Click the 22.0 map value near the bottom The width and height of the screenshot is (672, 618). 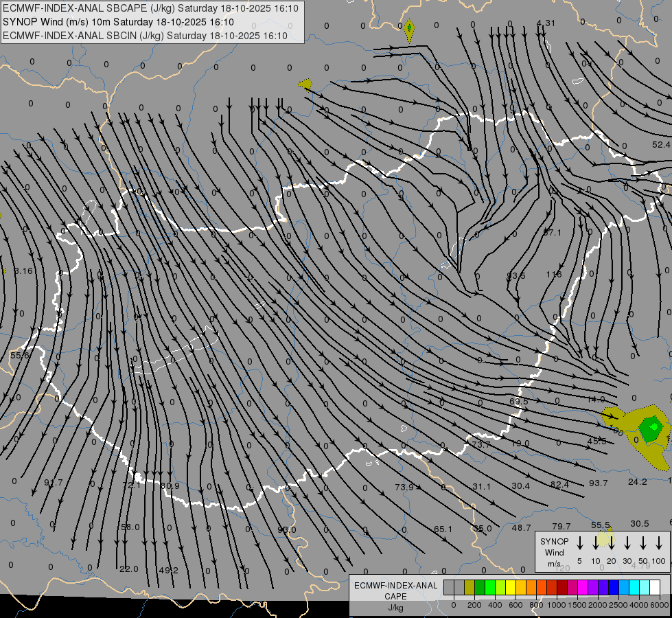(129, 569)
